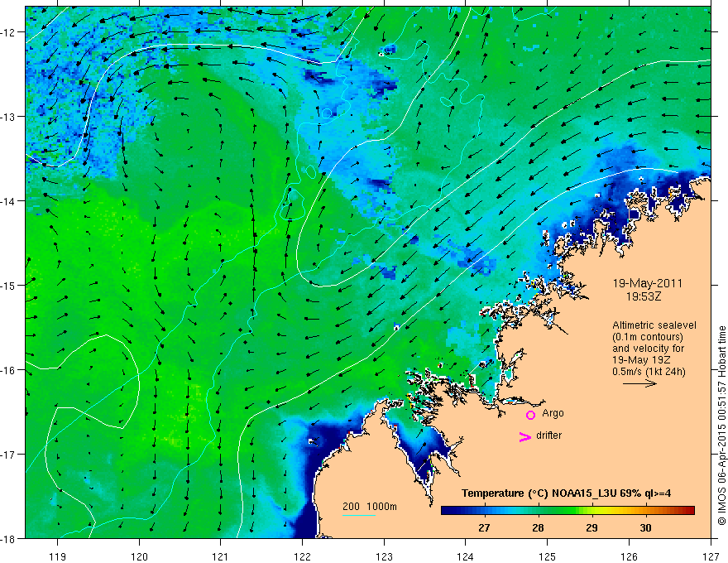728x563 pixels.
Task: Click the 'Argo' legend label
Action: 553,413
